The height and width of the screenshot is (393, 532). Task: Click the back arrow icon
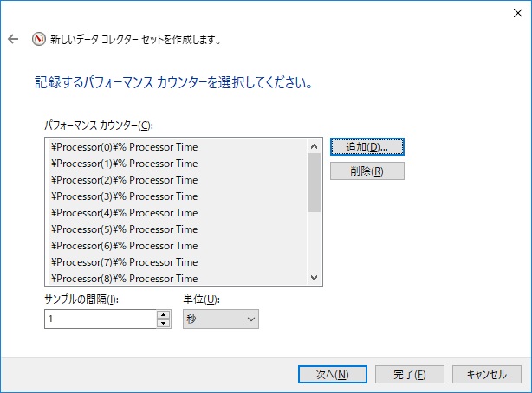pyautogui.click(x=13, y=39)
